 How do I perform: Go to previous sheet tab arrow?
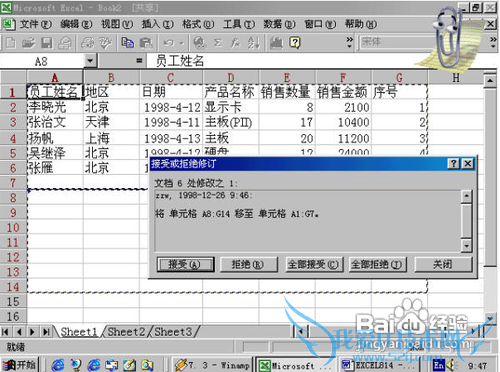point(19,332)
